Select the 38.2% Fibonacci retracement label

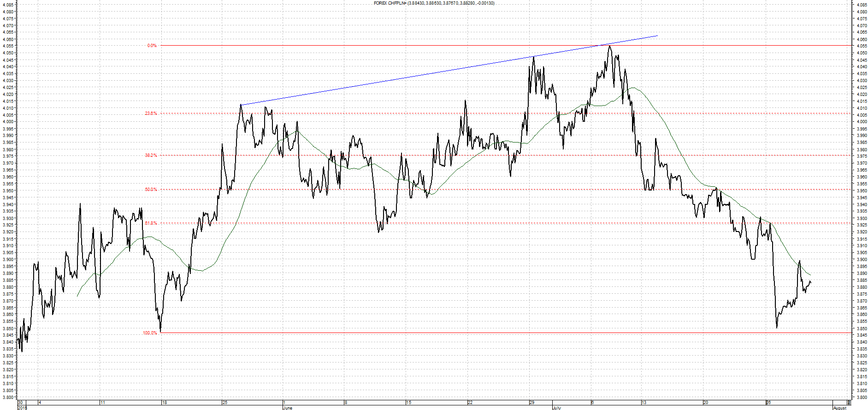(x=151, y=155)
